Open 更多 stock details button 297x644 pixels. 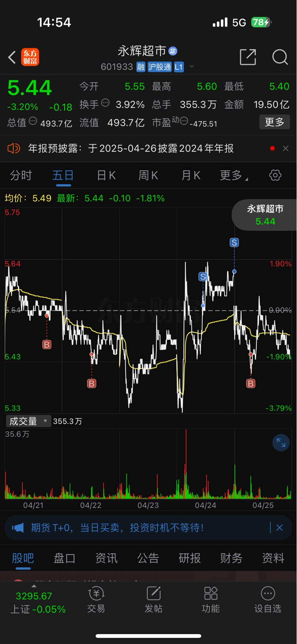point(275,122)
